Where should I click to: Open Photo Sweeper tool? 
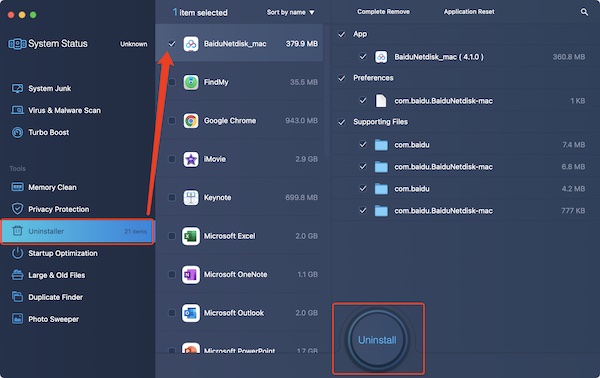click(54, 319)
